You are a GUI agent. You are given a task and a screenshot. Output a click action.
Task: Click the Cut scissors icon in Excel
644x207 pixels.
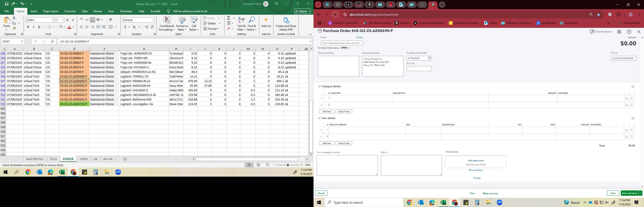(x=14, y=18)
